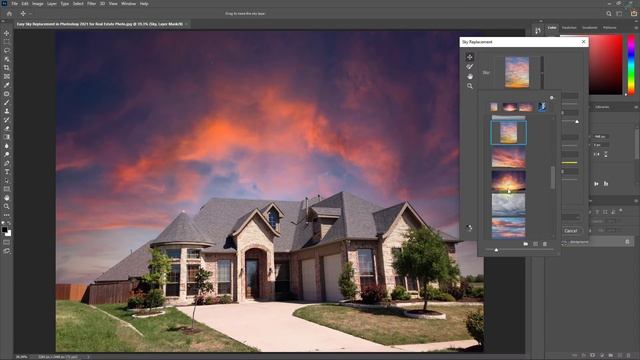The image size is (640, 360).
Task: Select the Hand tool in left toolbar
Action: click(x=7, y=198)
